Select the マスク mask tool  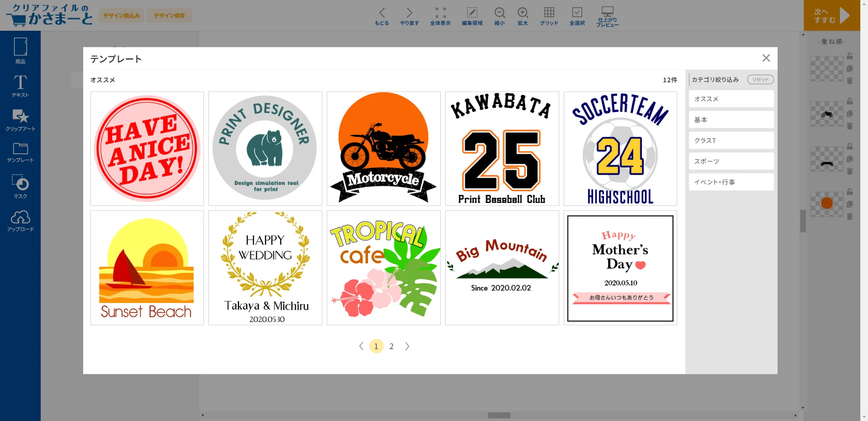click(x=20, y=186)
